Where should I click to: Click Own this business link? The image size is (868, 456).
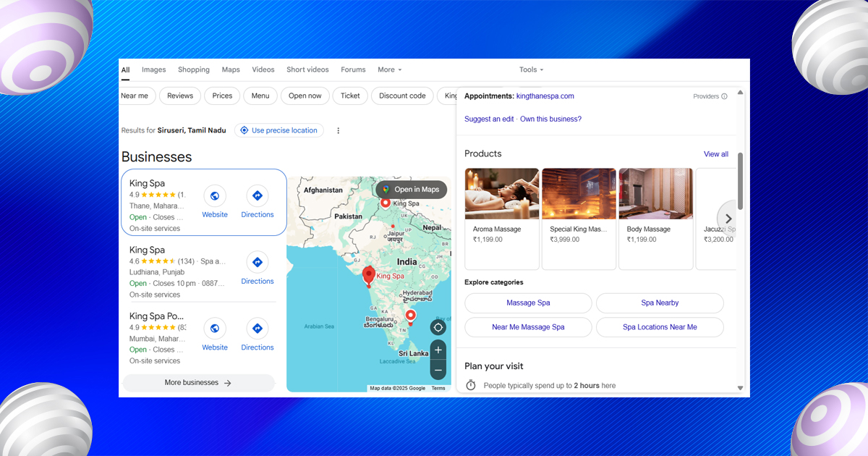click(550, 119)
